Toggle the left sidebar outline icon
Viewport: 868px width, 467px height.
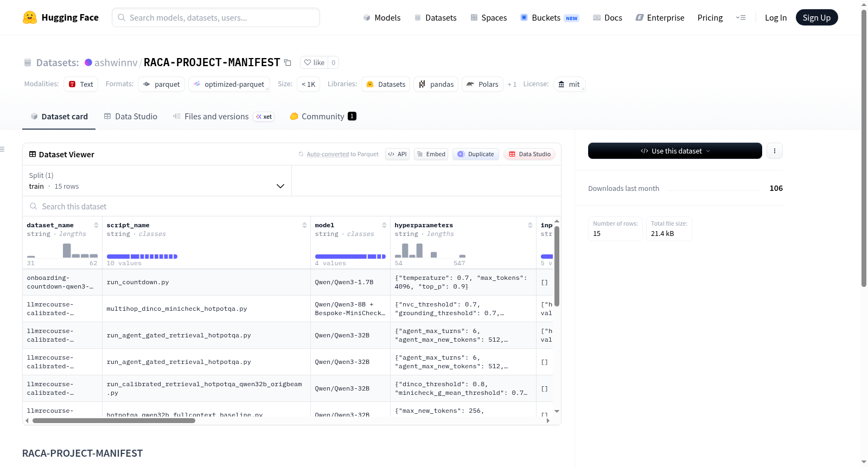tap(2, 149)
